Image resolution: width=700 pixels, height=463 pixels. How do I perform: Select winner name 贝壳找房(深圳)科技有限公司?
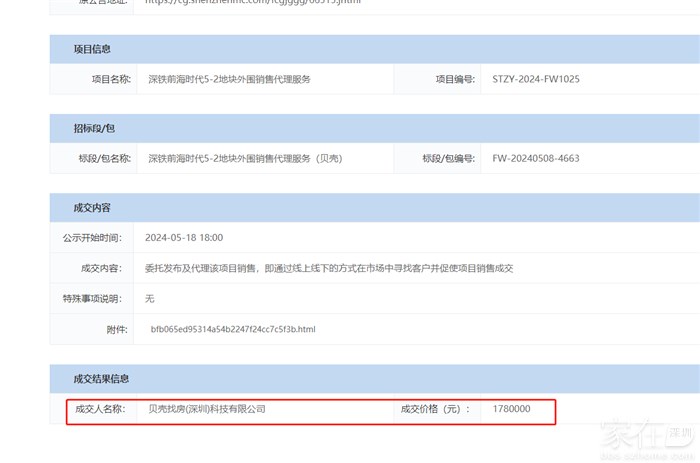click(207, 409)
